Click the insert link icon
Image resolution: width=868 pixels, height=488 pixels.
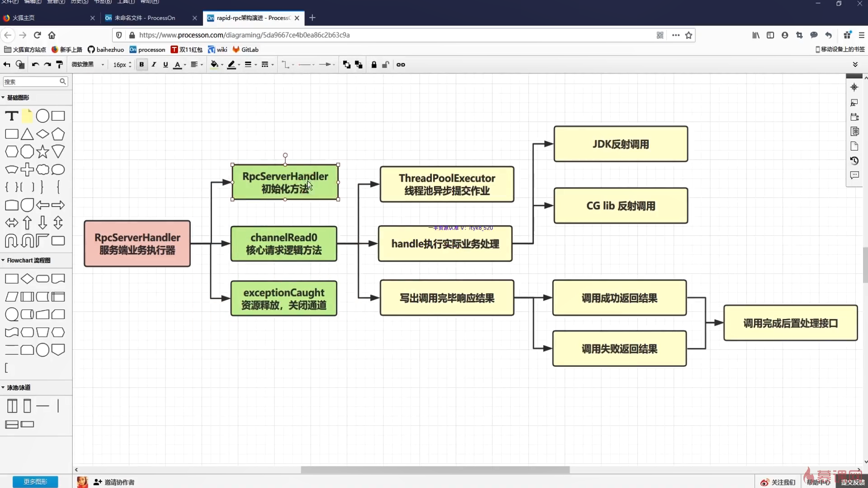[x=401, y=65]
